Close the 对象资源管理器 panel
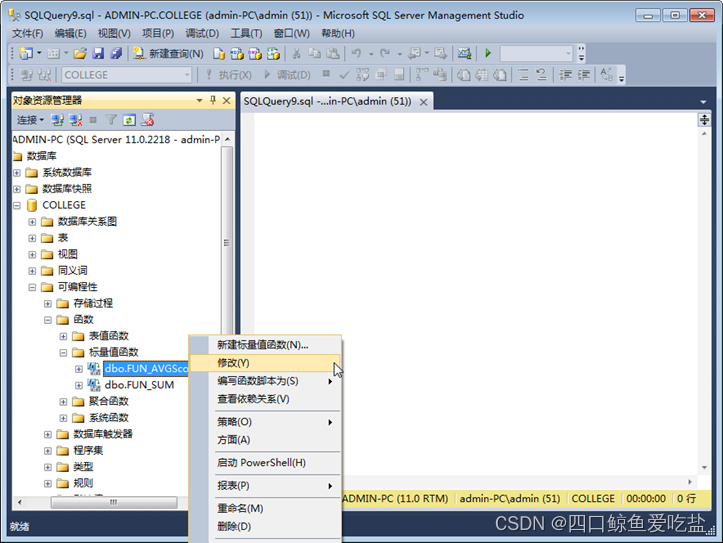This screenshot has width=723, height=543. [226, 100]
